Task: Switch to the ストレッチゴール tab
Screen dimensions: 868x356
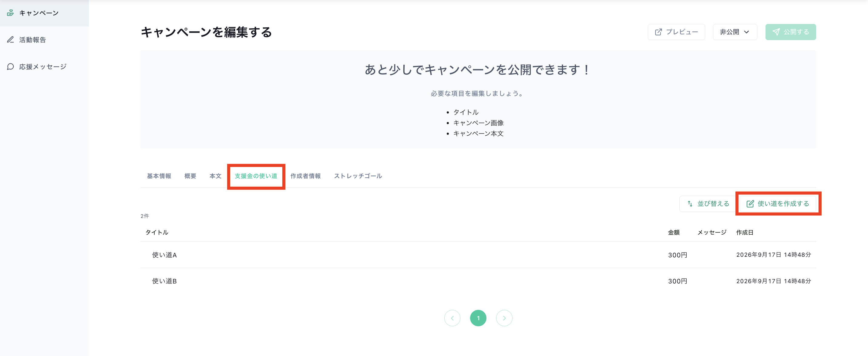Action: pos(358,176)
